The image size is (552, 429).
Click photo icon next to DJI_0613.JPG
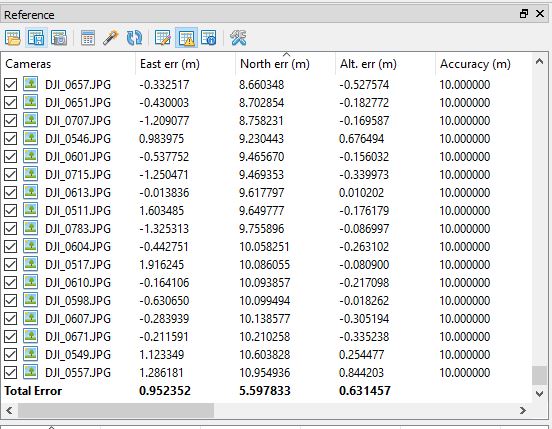[x=31, y=192]
